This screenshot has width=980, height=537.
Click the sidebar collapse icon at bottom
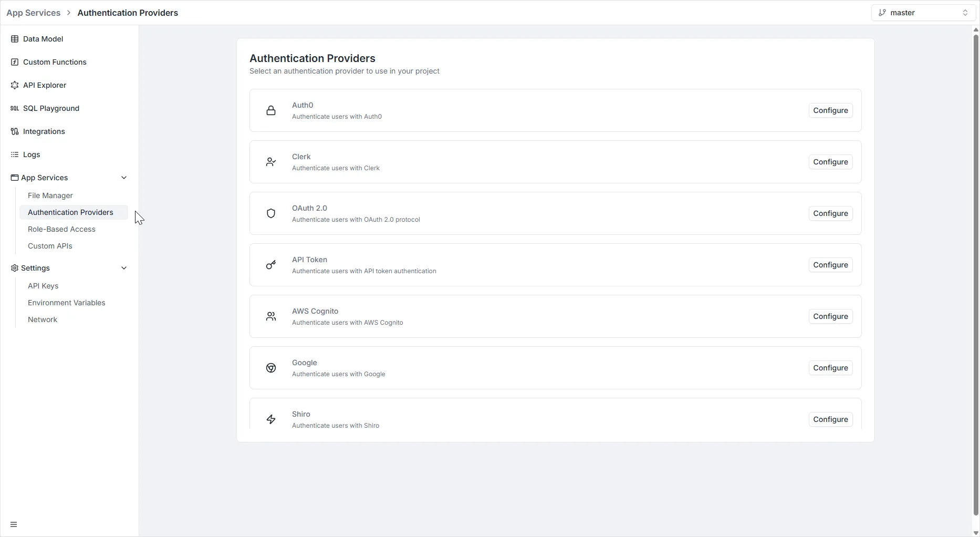(14, 524)
